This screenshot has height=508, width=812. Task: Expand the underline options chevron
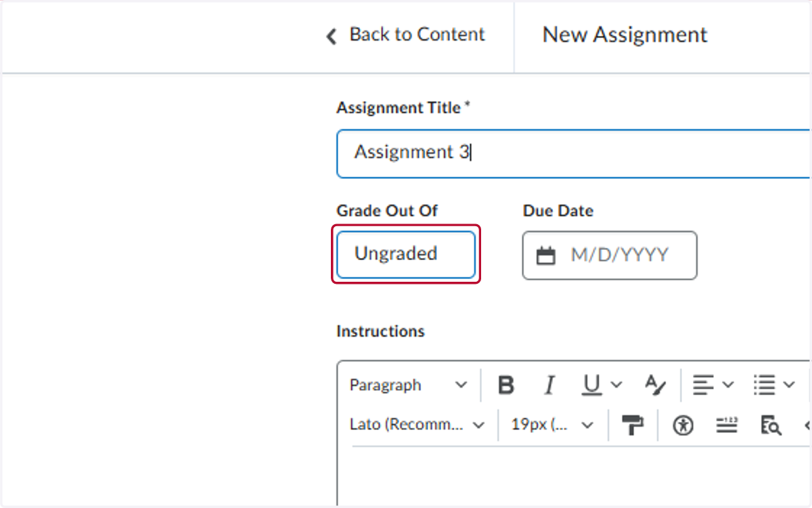pyautogui.click(x=616, y=385)
